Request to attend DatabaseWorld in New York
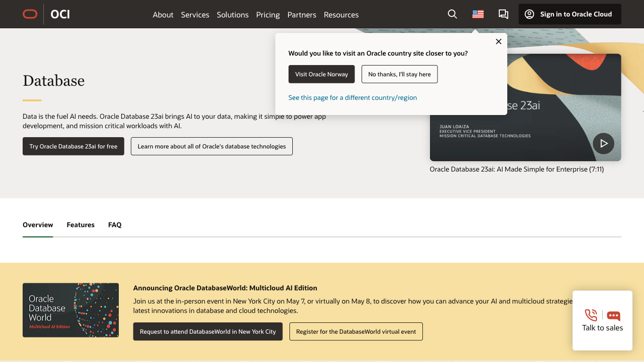644x362 pixels. click(x=208, y=331)
